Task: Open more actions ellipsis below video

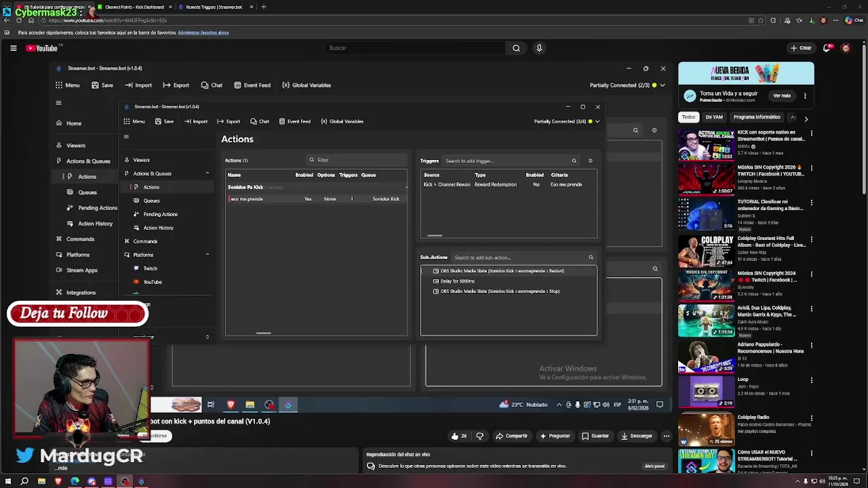Action: [x=667, y=436]
